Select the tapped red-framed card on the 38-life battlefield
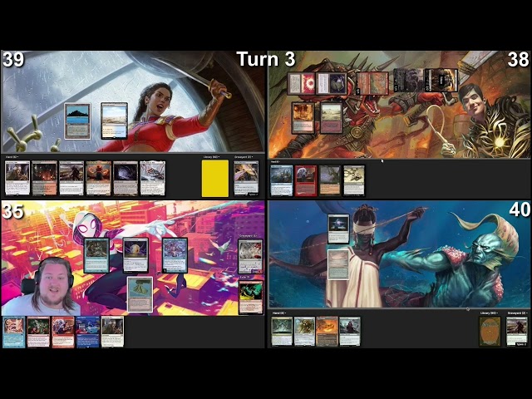Screen dimensions: 532x399 (x=372, y=83)
